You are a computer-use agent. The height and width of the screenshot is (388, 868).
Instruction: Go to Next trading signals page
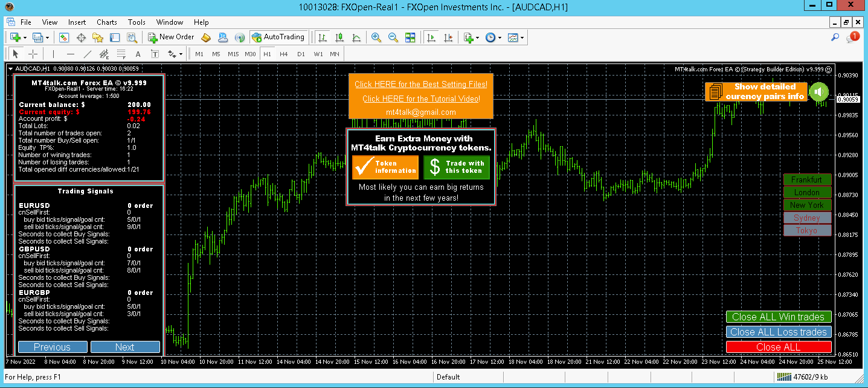(x=125, y=347)
